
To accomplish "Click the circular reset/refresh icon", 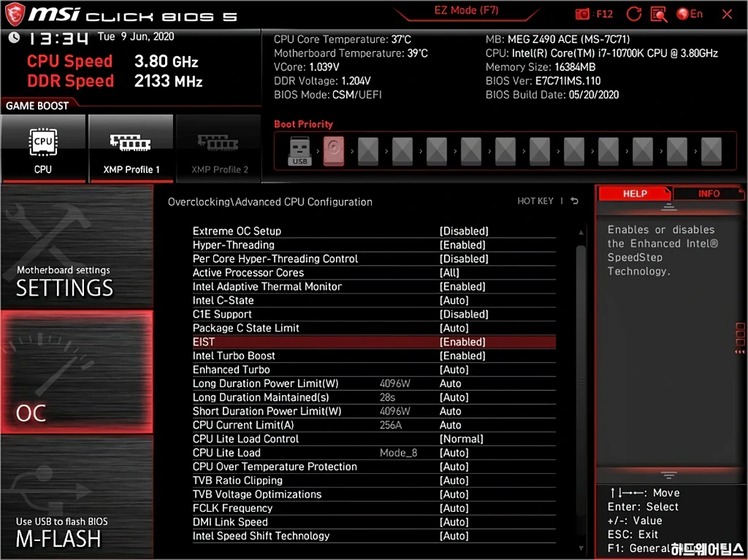I will coord(633,14).
